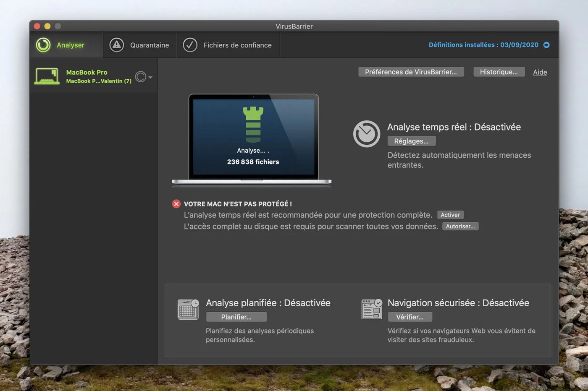Image resolution: width=588 pixels, height=391 pixels.
Task: Click the 236 838 fichiers count text
Action: point(253,162)
